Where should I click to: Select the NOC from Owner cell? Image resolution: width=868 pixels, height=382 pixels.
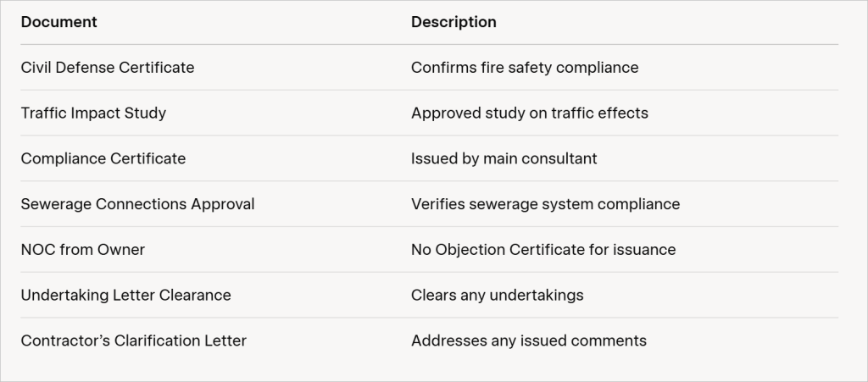point(83,249)
